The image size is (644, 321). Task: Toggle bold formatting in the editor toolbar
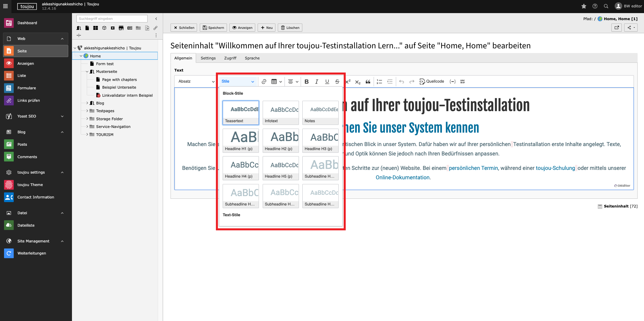click(x=306, y=82)
